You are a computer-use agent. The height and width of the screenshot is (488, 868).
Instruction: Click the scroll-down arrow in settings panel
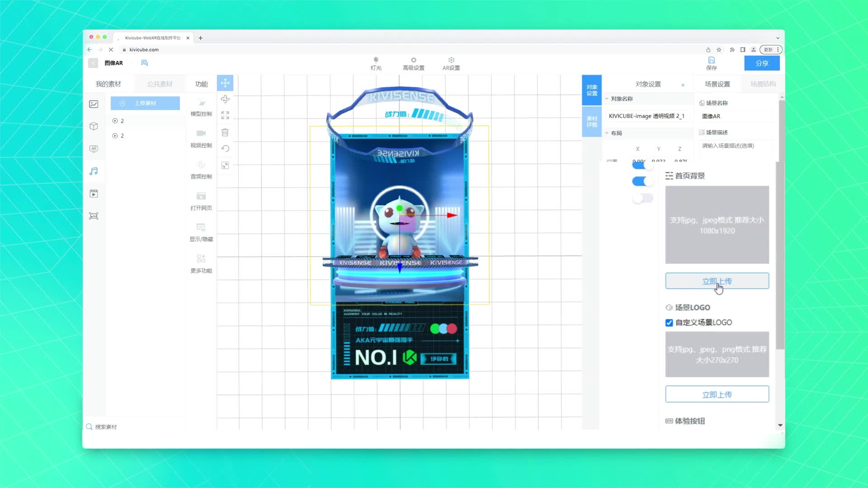click(780, 425)
